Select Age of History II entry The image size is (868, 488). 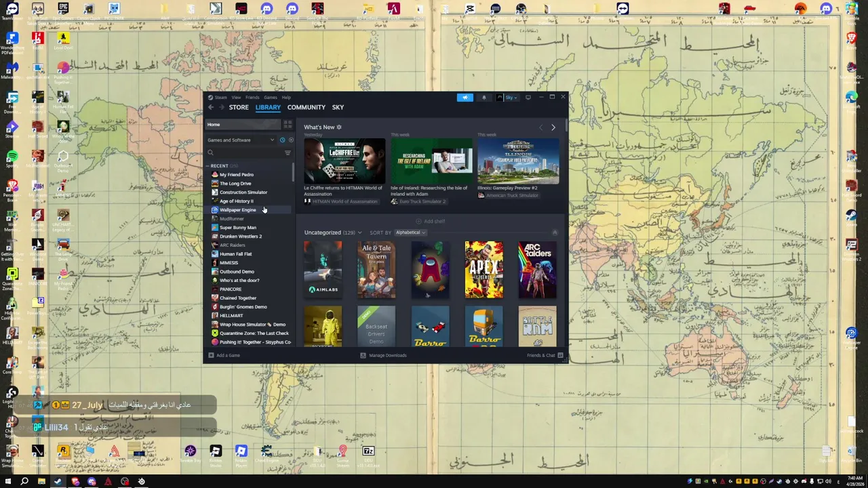pos(250,201)
